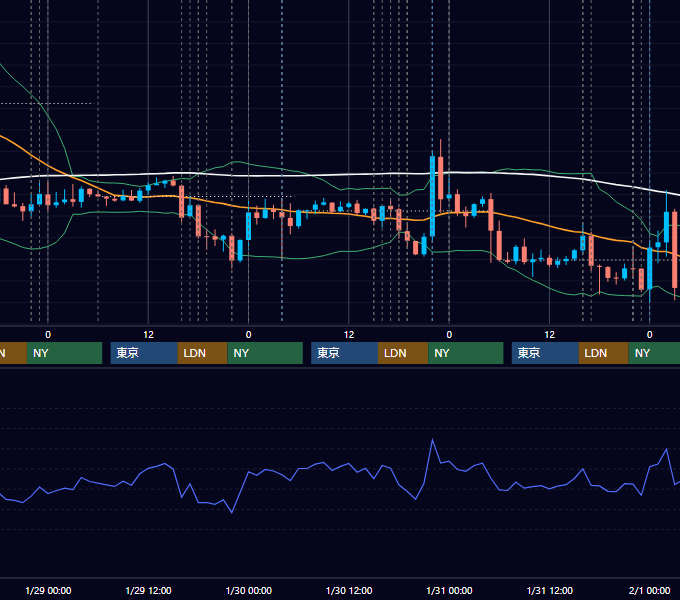Select the NY session bar spanning 1/30 00:00
This screenshot has height=600, width=680.
pos(265,353)
